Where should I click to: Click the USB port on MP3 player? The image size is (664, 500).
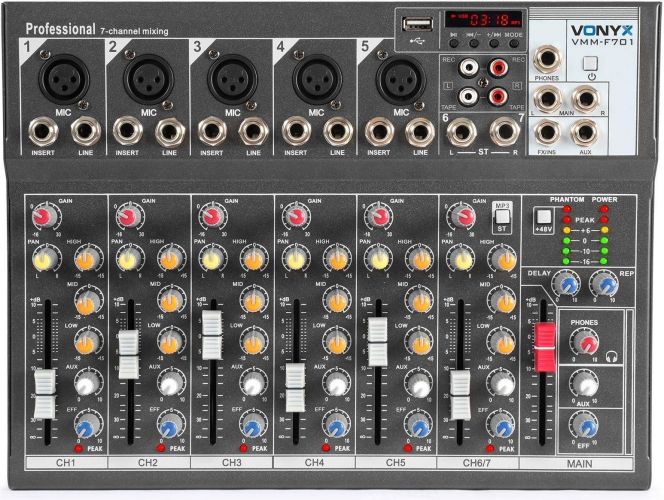411,21
